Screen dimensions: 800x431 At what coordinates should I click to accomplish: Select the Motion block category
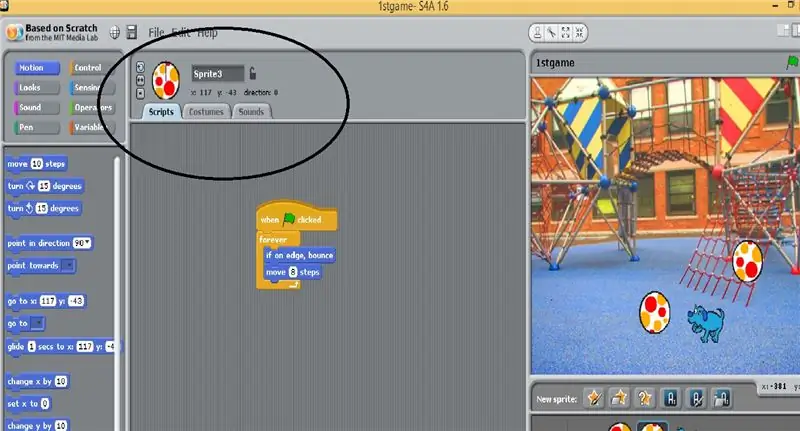(x=37, y=68)
